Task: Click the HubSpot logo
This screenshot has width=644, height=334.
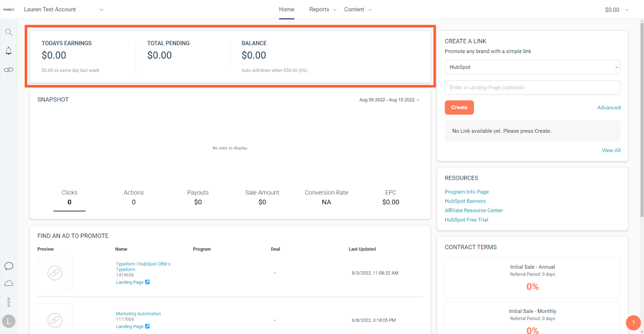Action: point(9,9)
